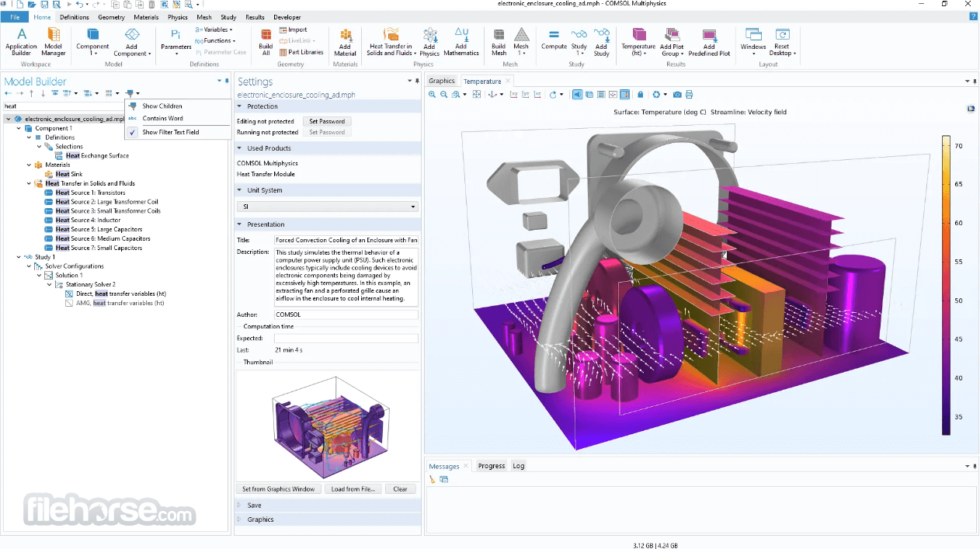The width and height of the screenshot is (980, 549).
Task: Click the Print icon in graphics toolbar
Action: pyautogui.click(x=689, y=94)
